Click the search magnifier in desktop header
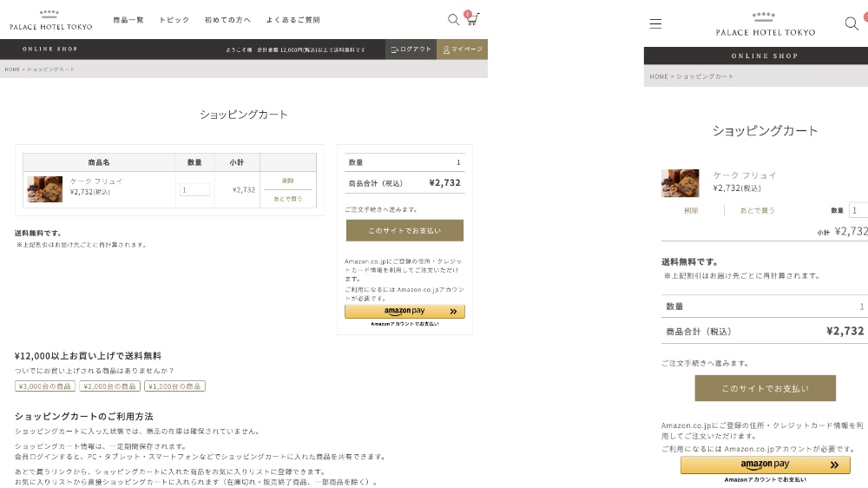Image resolution: width=868 pixels, height=488 pixels. coord(453,19)
